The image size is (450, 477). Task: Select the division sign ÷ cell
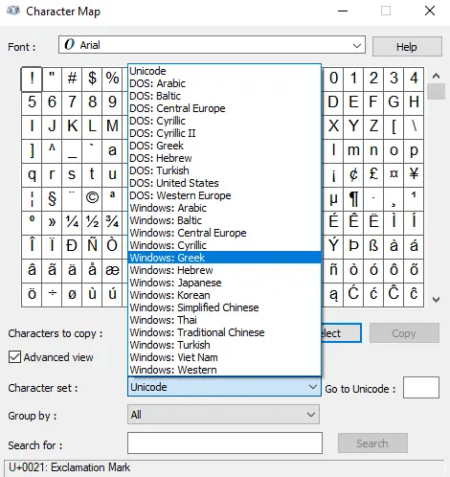tap(52, 294)
